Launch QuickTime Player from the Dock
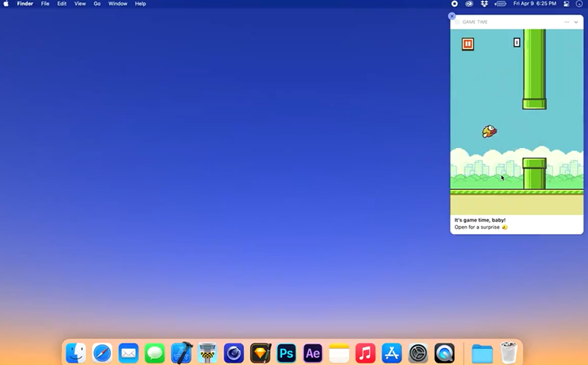This screenshot has width=588, height=365. [445, 353]
